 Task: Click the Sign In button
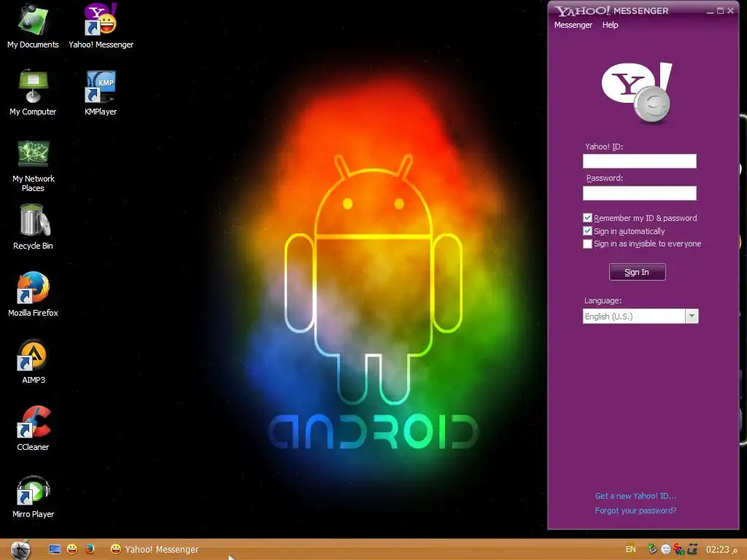[x=638, y=272]
